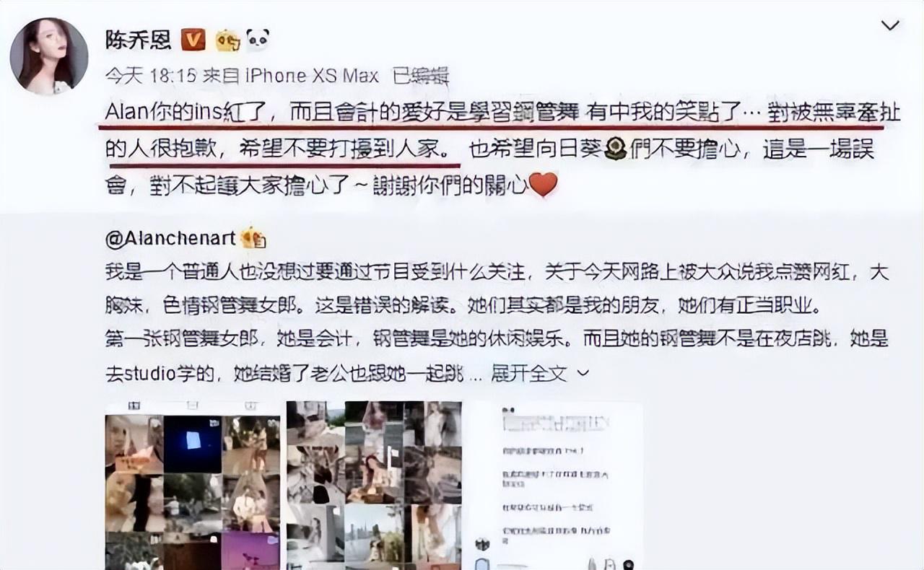View edit history via 已编辑

pos(421,76)
